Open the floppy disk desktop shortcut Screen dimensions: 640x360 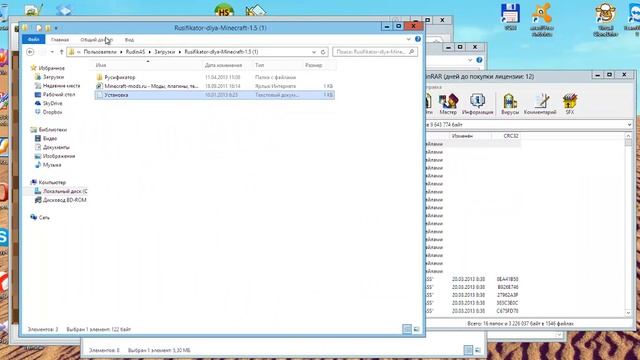point(510,17)
